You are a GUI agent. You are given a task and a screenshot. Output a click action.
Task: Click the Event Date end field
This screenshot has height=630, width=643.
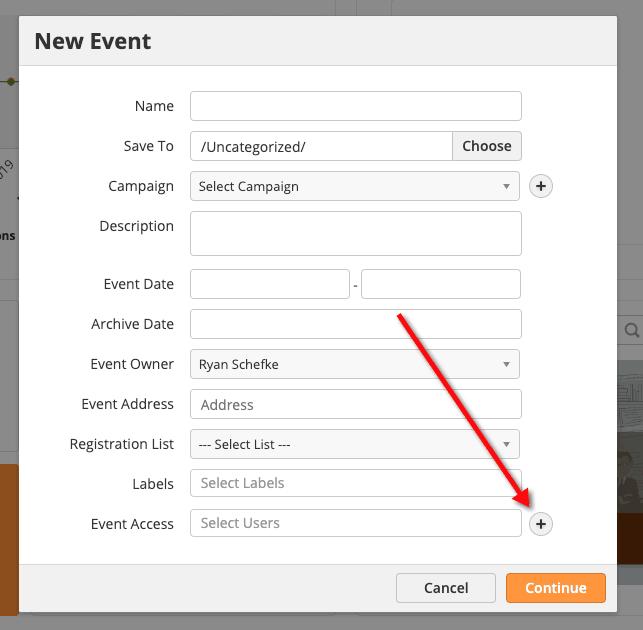coord(441,284)
